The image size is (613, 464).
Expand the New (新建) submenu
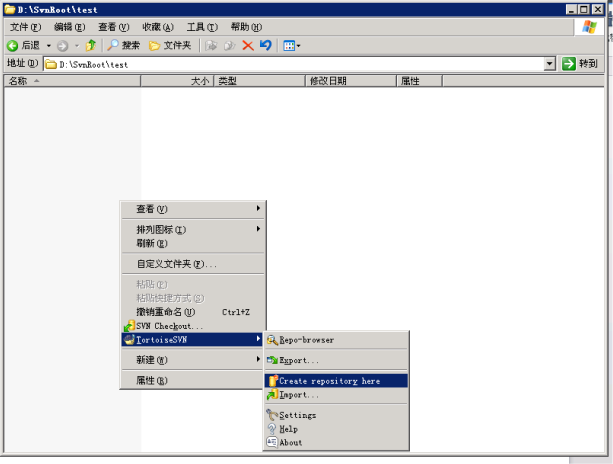193,360
